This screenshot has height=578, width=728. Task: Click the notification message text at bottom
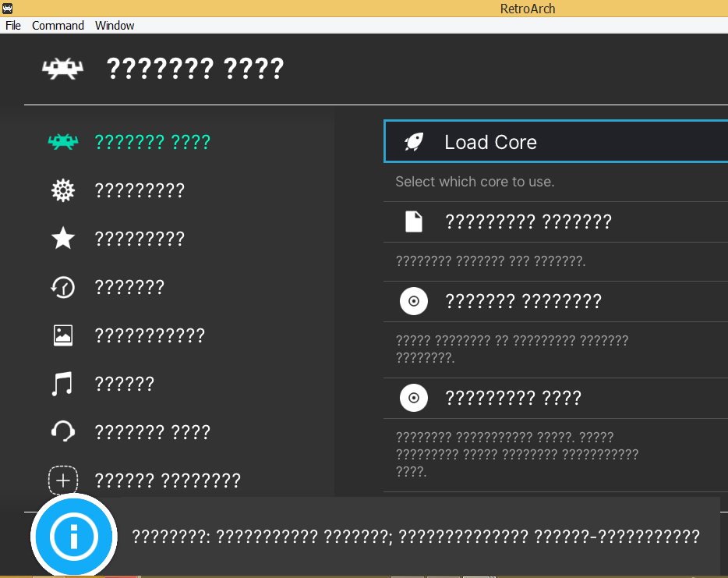415,537
